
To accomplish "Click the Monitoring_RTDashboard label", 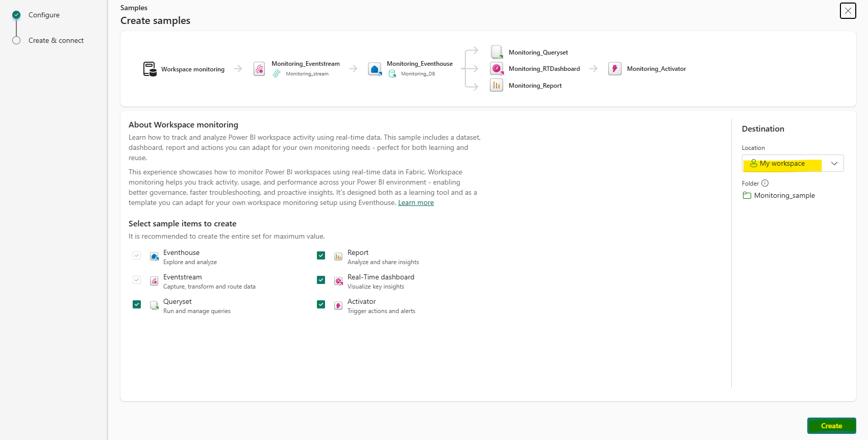I will tap(544, 69).
